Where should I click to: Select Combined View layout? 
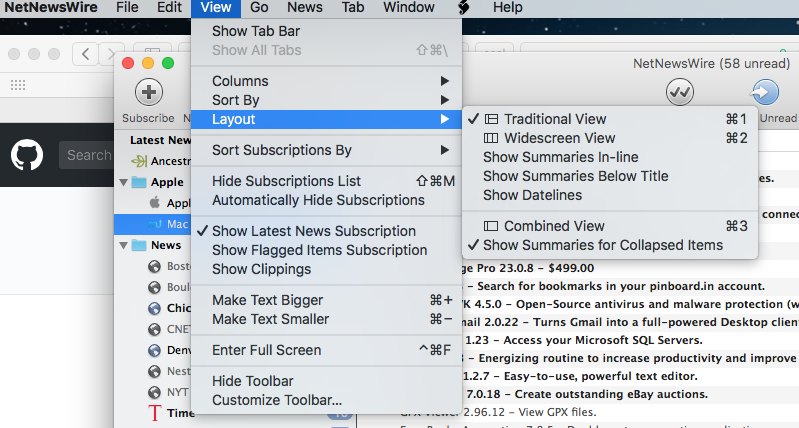pyautogui.click(x=610, y=226)
